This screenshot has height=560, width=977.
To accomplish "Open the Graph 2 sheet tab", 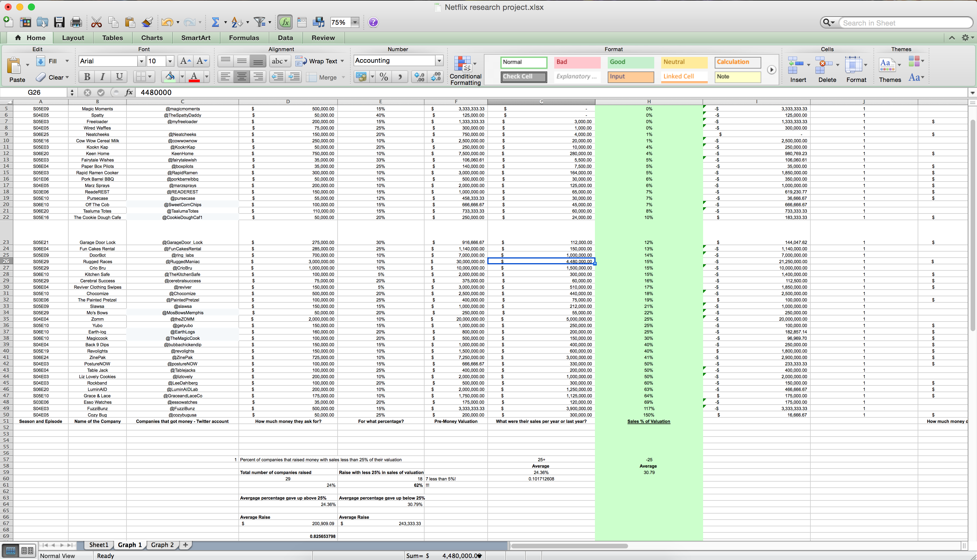I will [x=162, y=545].
